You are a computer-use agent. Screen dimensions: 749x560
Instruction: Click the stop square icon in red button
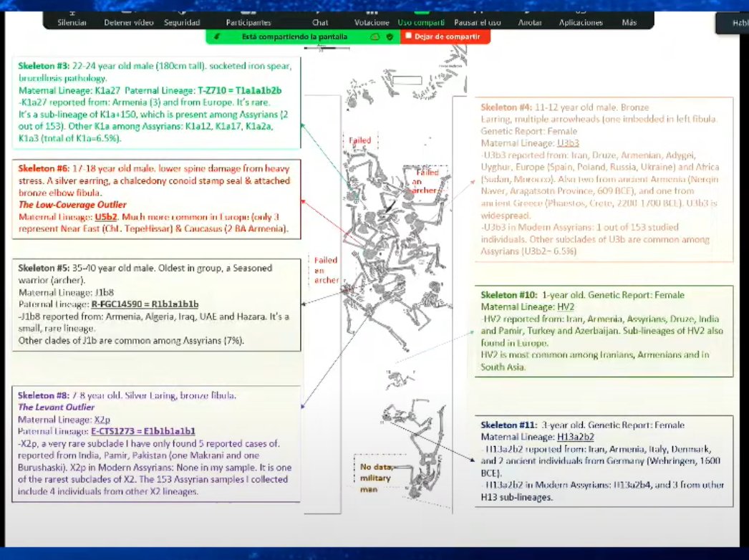(x=408, y=36)
